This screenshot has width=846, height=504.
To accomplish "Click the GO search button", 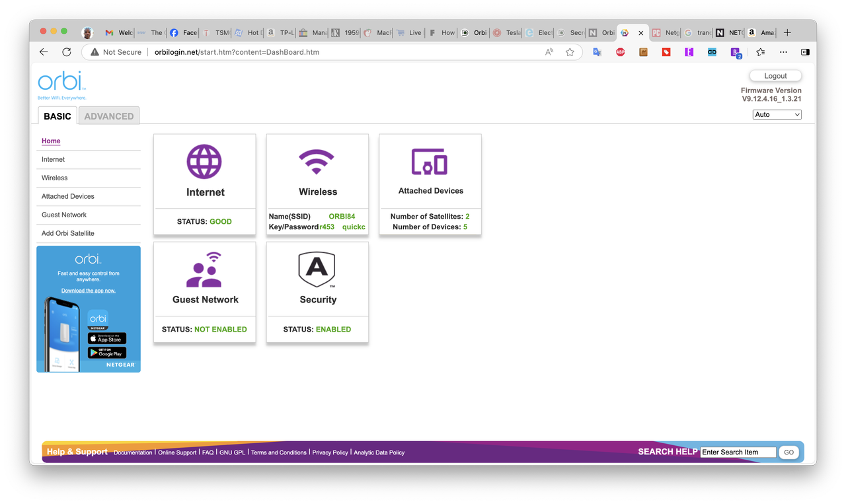I will tap(788, 452).
